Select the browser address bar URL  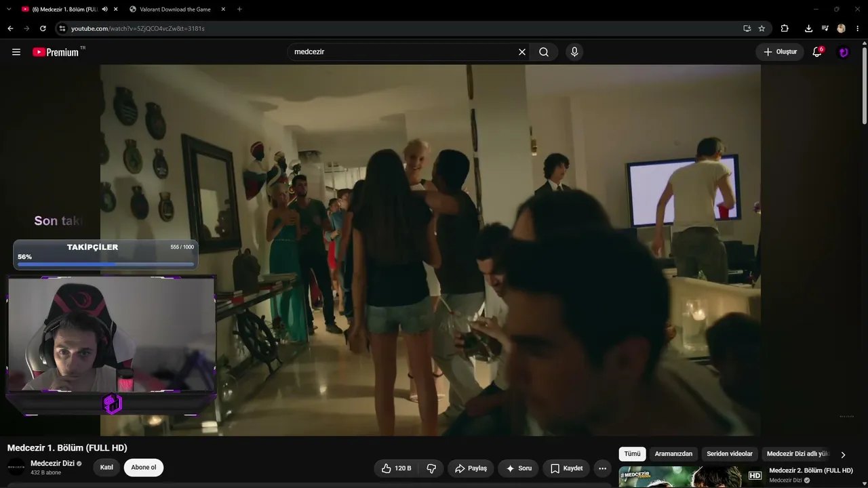point(138,28)
